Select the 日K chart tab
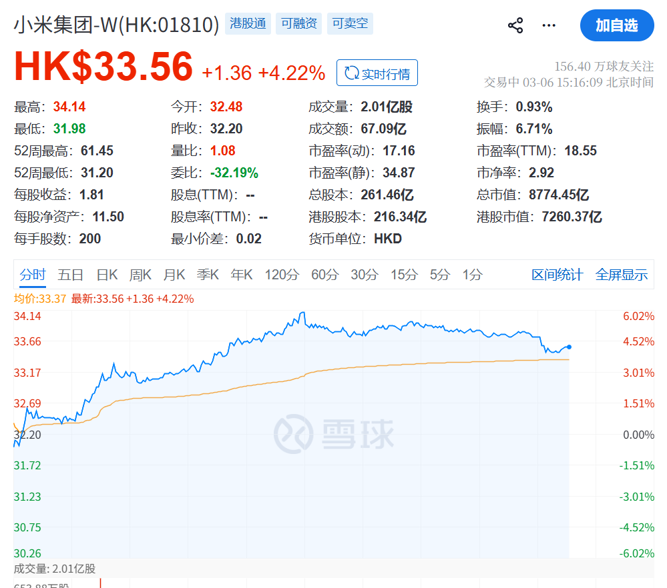Image resolution: width=667 pixels, height=588 pixels. click(x=107, y=275)
